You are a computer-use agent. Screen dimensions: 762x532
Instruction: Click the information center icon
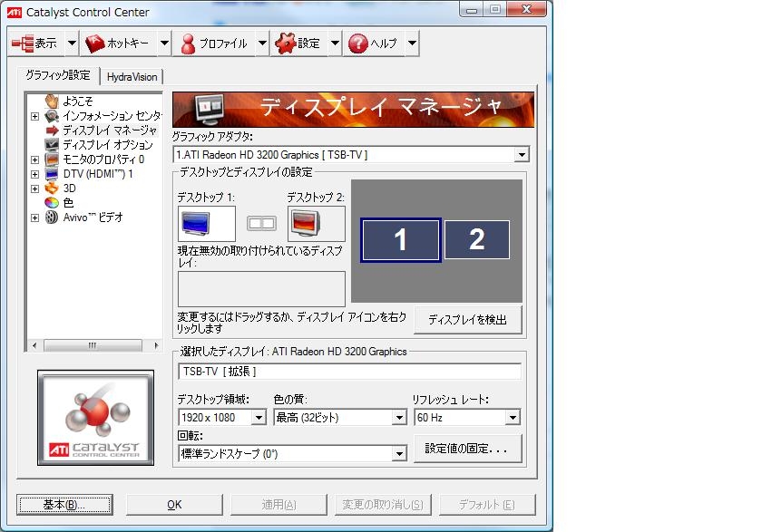[52, 116]
